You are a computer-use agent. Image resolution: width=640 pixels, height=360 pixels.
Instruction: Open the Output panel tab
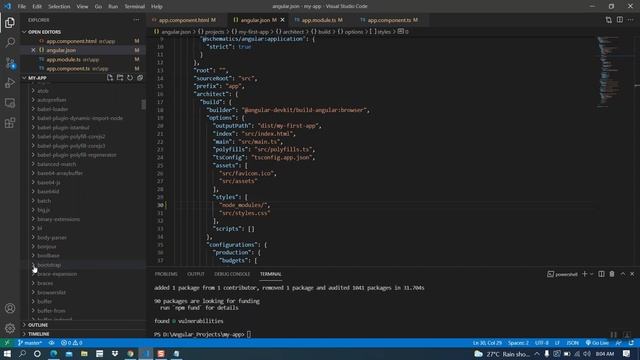pyautogui.click(x=196, y=274)
